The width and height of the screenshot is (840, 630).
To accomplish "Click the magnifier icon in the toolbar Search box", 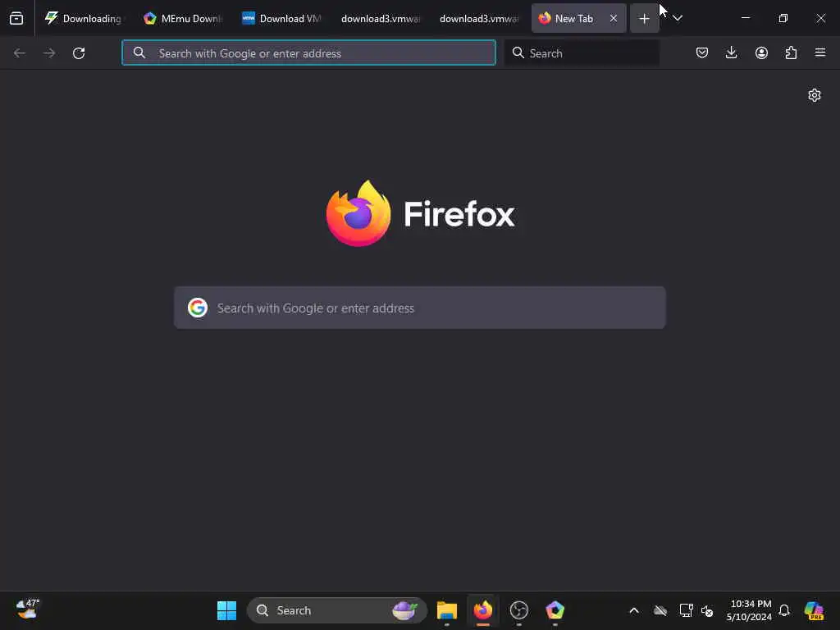I will 518,52.
